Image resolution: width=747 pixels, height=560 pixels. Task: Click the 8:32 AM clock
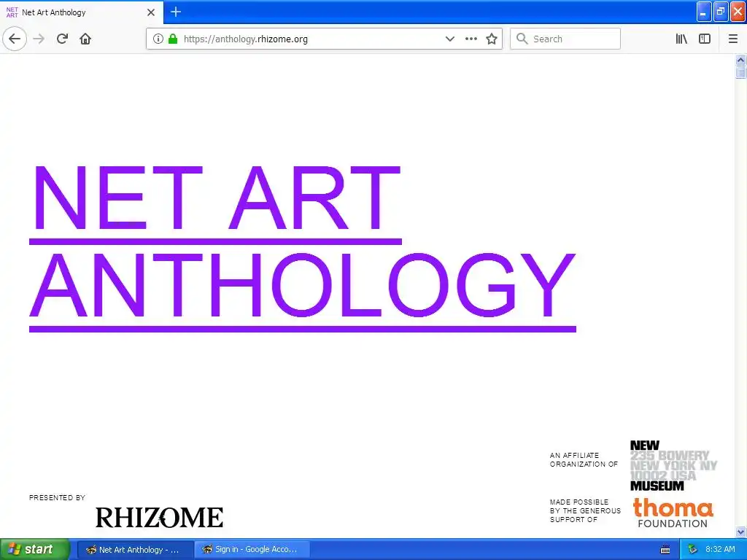tap(720, 550)
